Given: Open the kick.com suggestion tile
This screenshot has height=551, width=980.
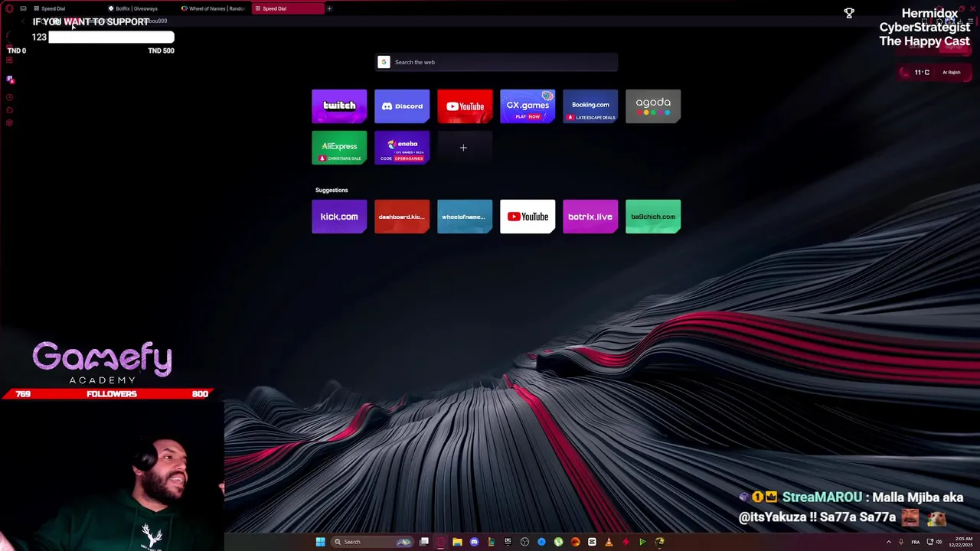Looking at the screenshot, I should tap(339, 217).
